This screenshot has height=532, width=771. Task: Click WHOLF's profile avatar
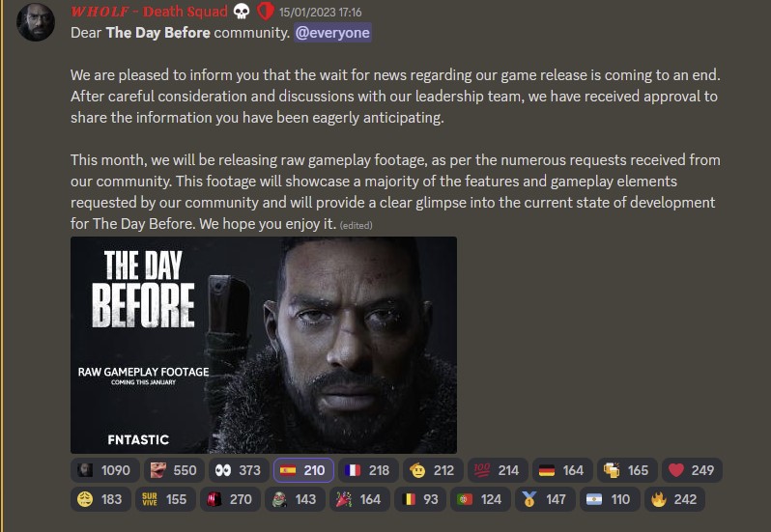36,21
